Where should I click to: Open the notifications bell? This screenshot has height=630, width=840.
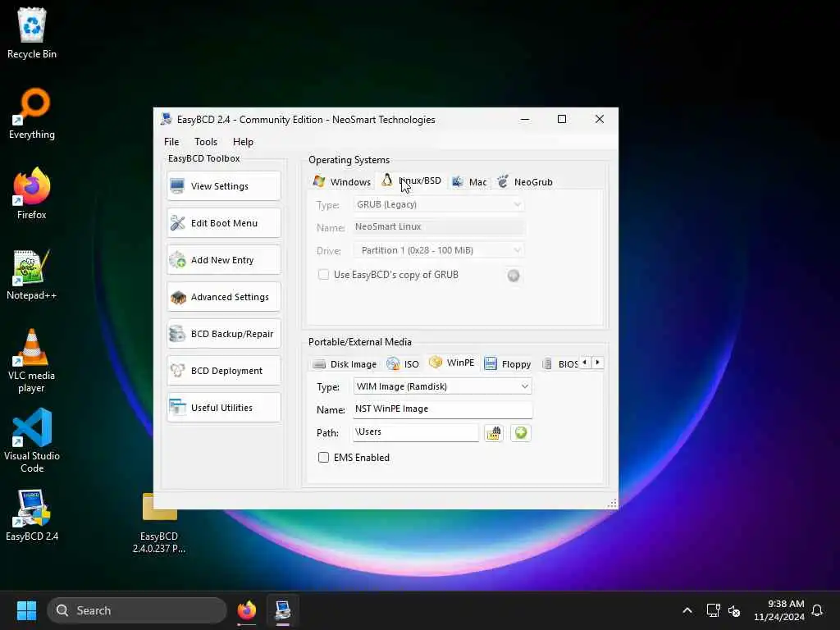(x=817, y=610)
